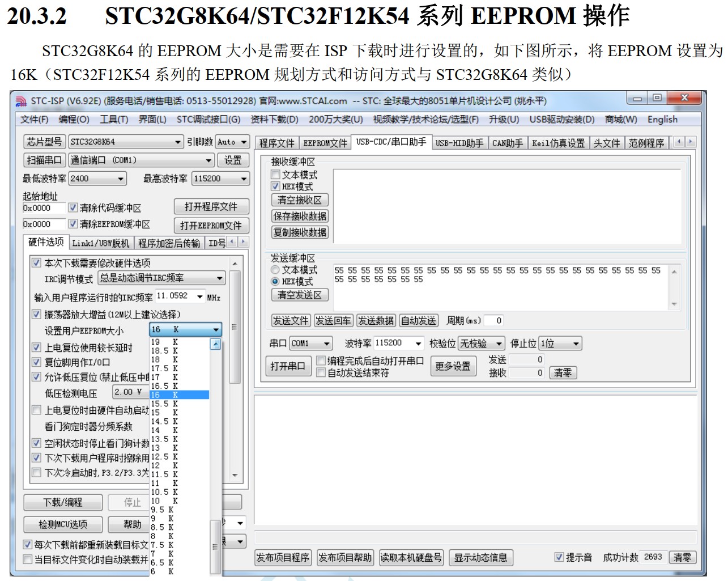This screenshot has height=581, width=728.
Task: Click the 读取本机硬盘号 button
Action: point(411,558)
